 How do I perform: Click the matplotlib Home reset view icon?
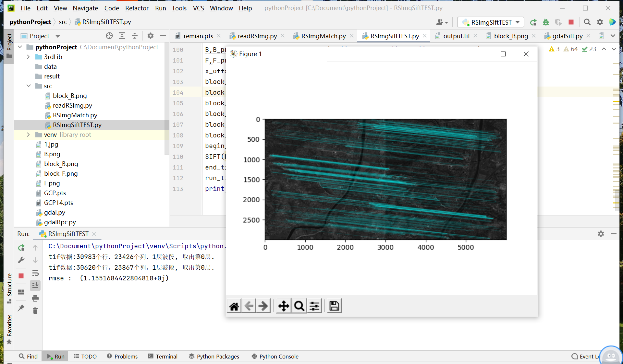coord(234,306)
